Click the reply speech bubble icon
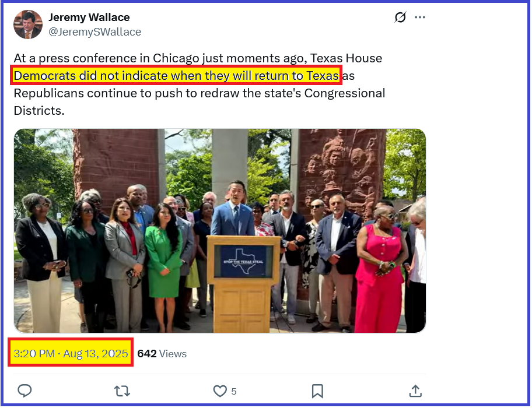This screenshot has width=532, height=408. [x=24, y=391]
